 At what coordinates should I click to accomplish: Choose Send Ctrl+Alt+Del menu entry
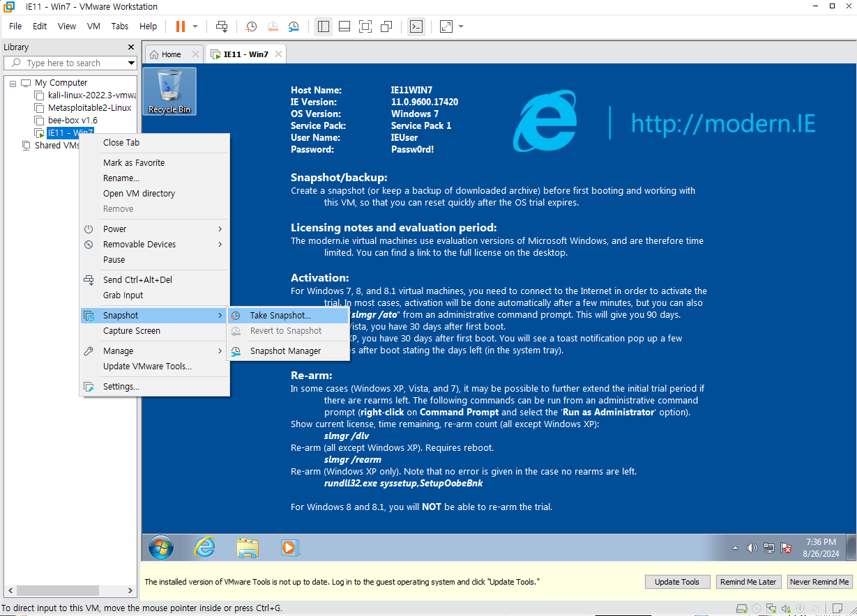pos(155,279)
